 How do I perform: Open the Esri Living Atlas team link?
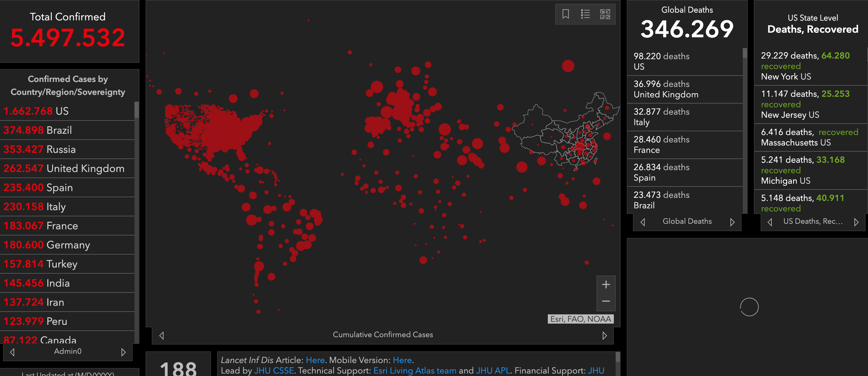click(x=415, y=371)
